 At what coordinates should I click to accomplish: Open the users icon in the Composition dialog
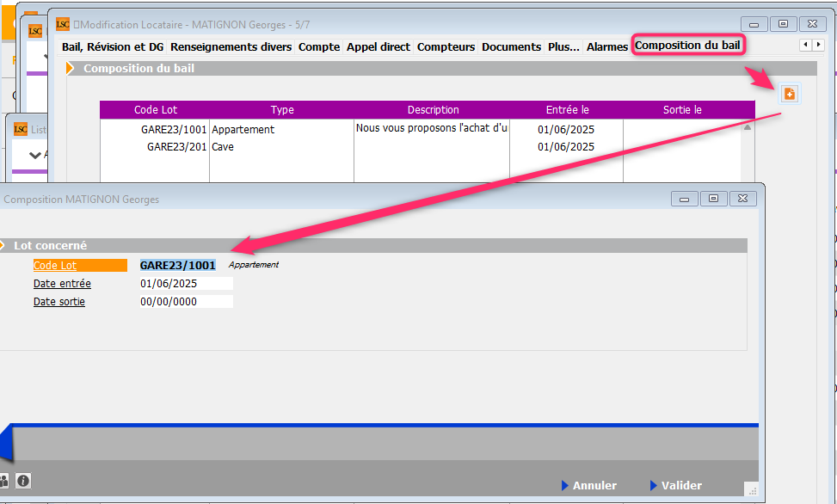pyautogui.click(x=3, y=481)
